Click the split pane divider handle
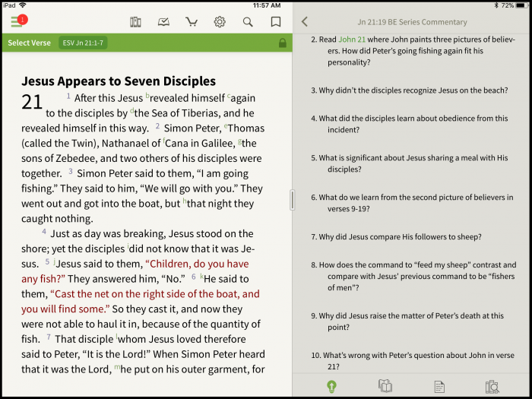The height and width of the screenshot is (399, 532). [292, 200]
